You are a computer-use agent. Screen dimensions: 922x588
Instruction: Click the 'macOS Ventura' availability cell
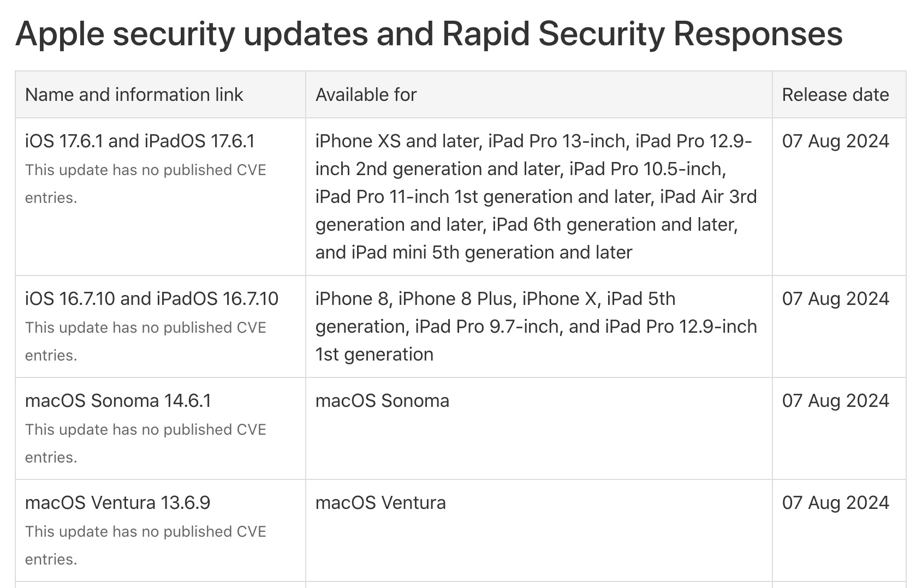[x=380, y=503]
